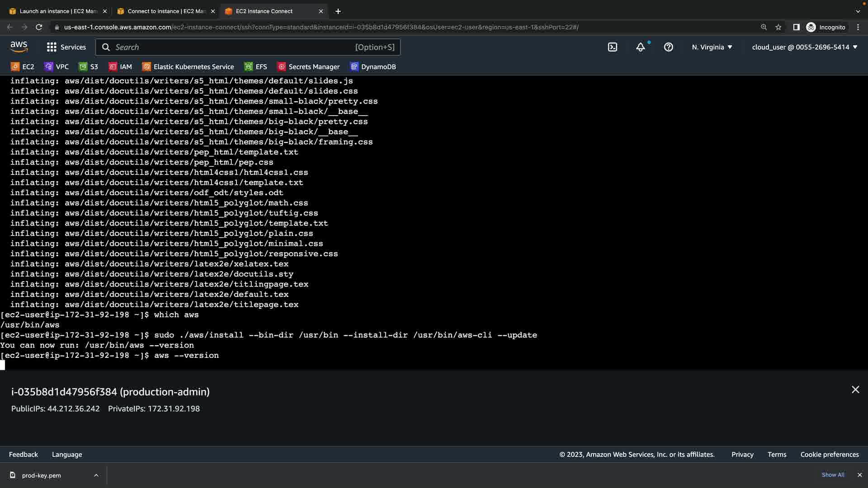Open the S3 shortcut in favorites bar

(x=89, y=67)
